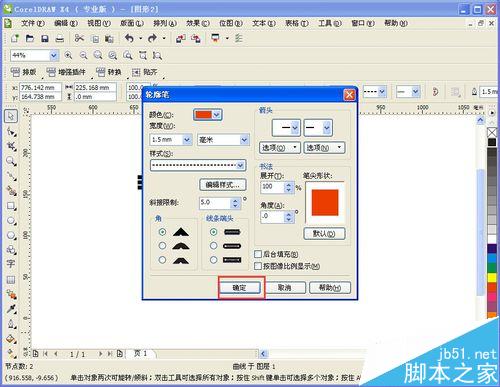Open the width 1.5 mm dropdown
This screenshot has height=387, width=500.
187,140
